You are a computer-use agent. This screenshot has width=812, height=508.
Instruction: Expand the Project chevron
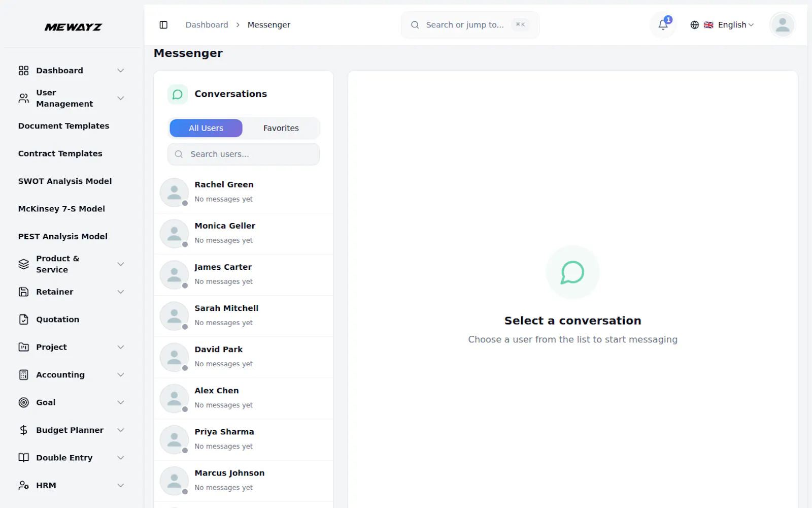click(x=121, y=347)
